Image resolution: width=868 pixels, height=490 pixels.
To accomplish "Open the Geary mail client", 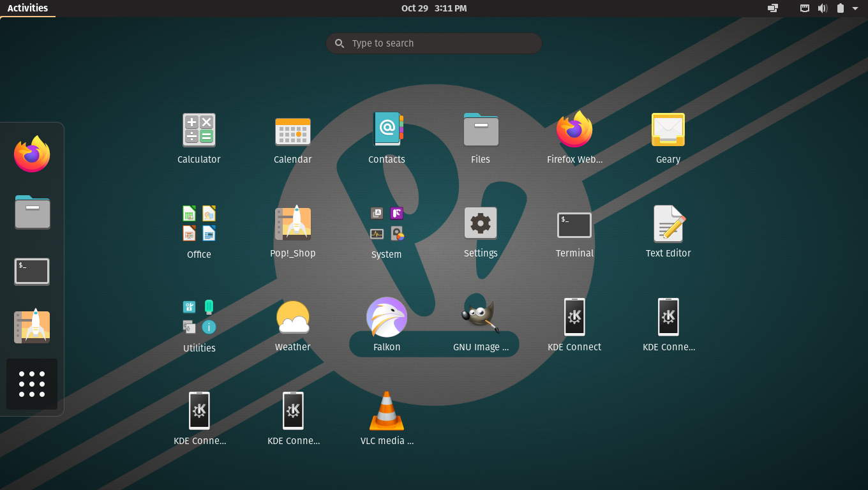I will pyautogui.click(x=668, y=130).
